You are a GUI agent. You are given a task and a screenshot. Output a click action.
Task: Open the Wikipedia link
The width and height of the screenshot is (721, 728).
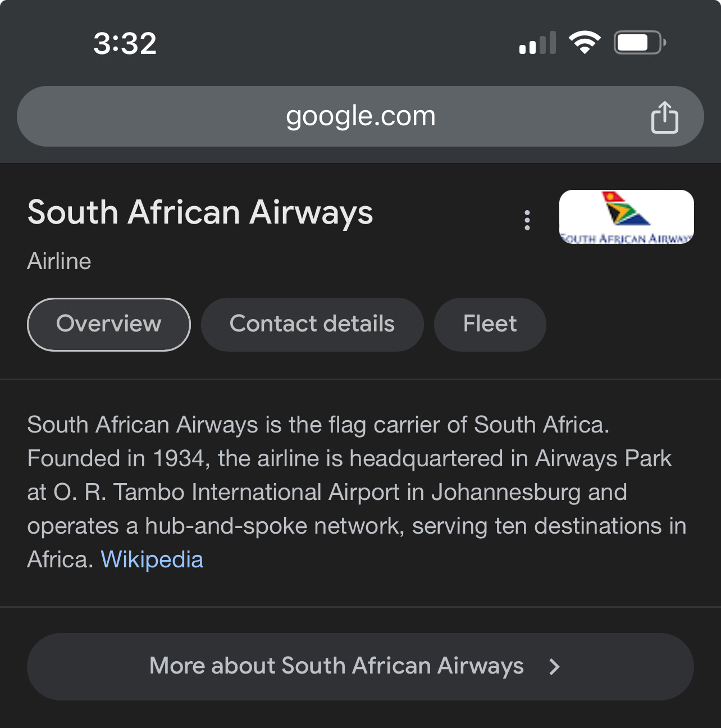pos(152,559)
